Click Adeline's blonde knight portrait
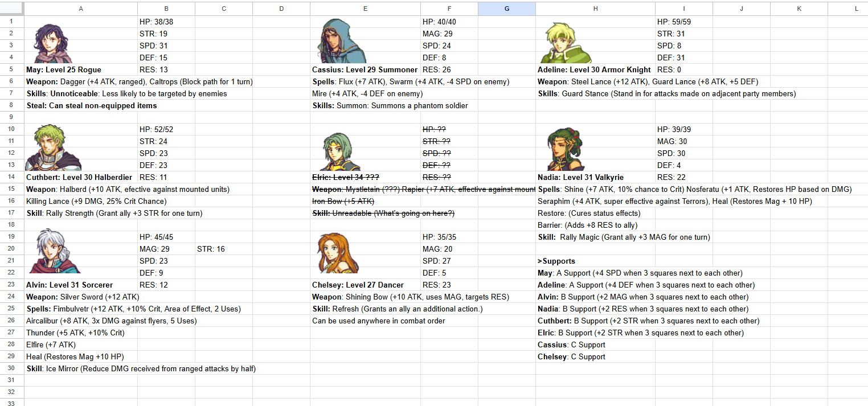This screenshot has width=868, height=406. 565,43
